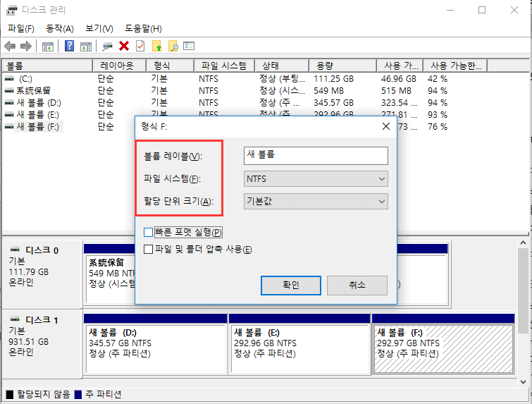Screen dimensions: 532x404
Task: Click the connect drive toolbar icon
Action: (107, 46)
